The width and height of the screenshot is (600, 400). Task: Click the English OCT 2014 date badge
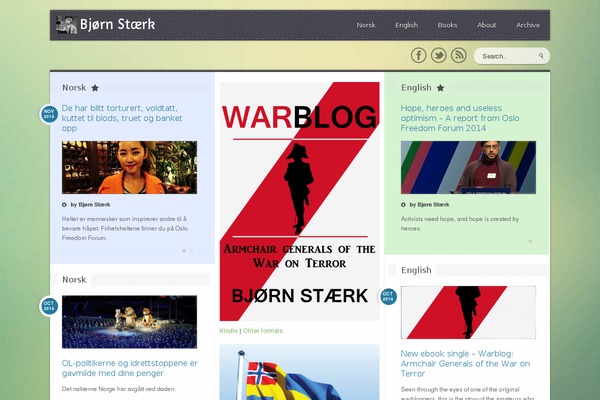(388, 297)
